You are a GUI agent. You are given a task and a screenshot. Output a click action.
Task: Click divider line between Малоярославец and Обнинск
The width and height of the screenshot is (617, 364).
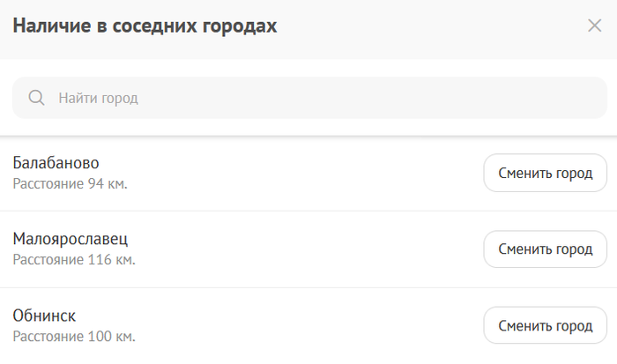308,287
